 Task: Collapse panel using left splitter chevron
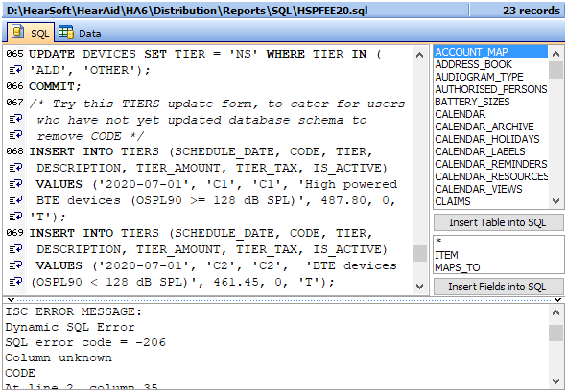pyautogui.click(x=11, y=299)
